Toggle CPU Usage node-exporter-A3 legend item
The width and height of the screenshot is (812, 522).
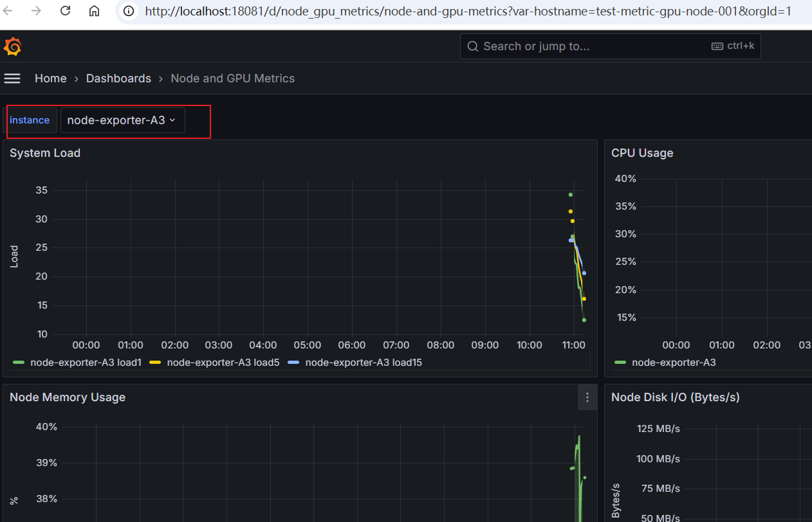[673, 363]
